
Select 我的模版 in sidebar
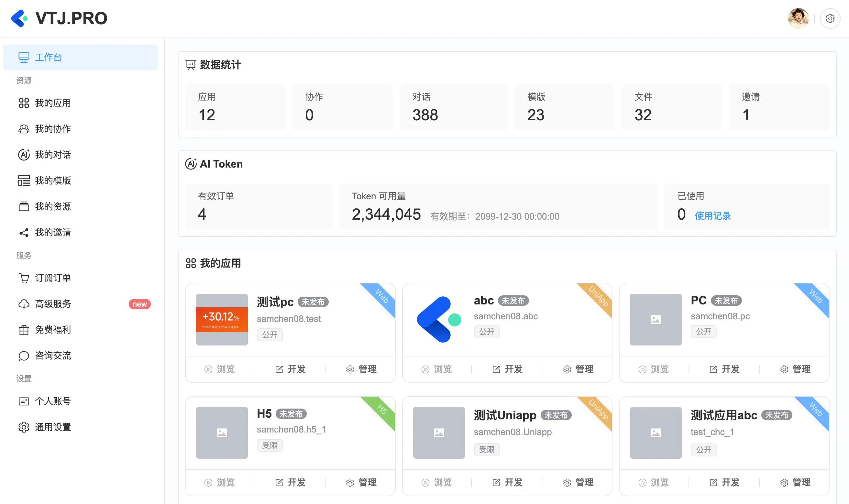[53, 181]
